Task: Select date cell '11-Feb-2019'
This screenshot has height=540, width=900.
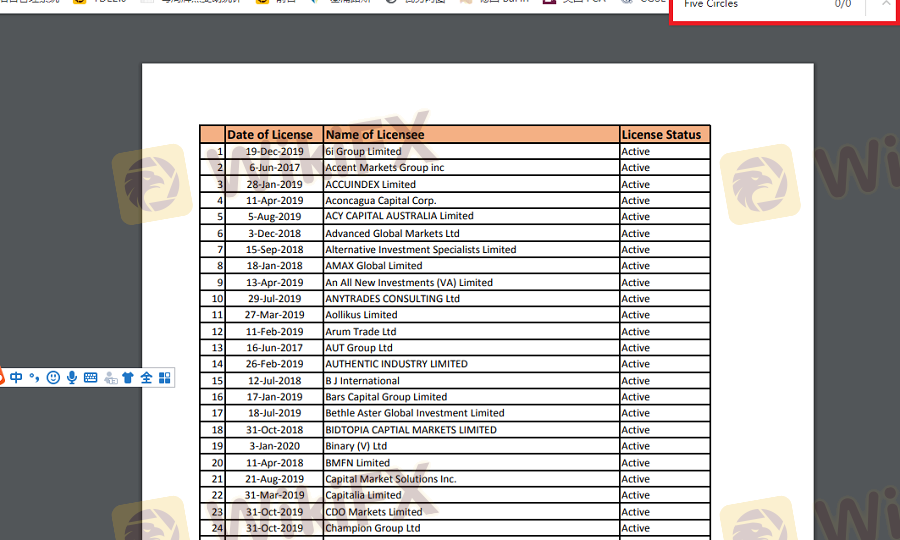Action: coord(274,332)
